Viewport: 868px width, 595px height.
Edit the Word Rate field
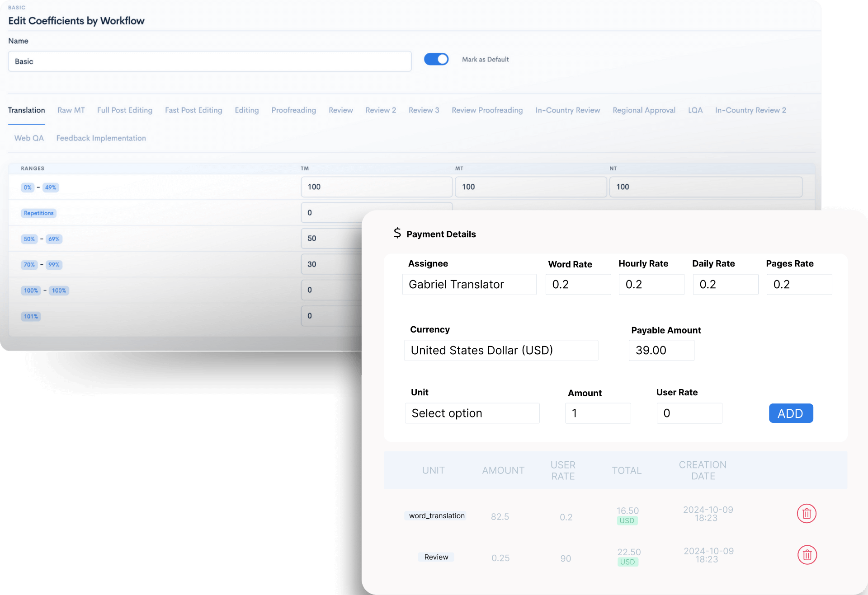[578, 285]
